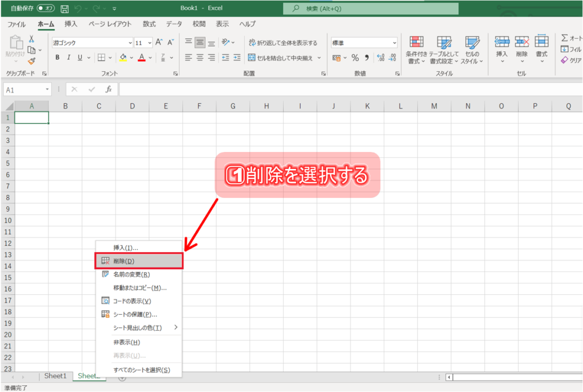
Task: Switch to the Insert ribbon tab
Action: 71,24
